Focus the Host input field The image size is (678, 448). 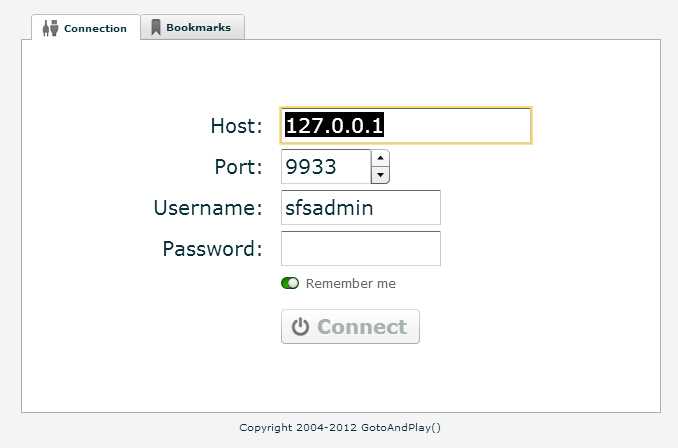click(406, 125)
